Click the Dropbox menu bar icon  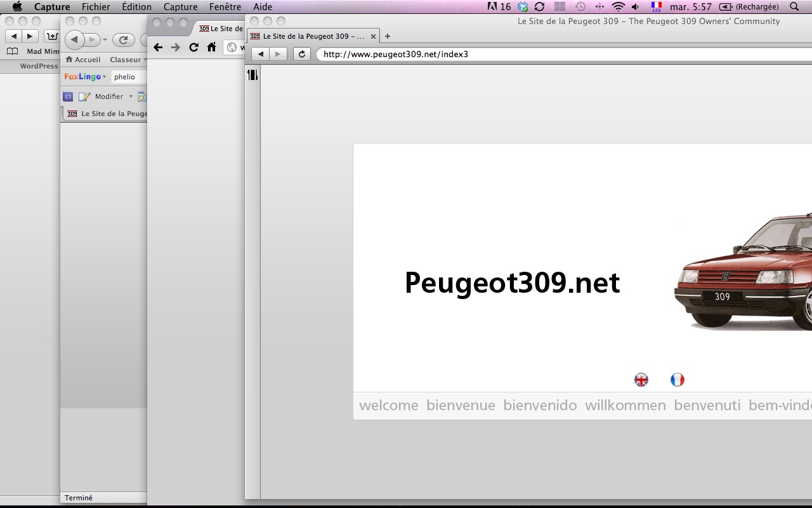(523, 7)
